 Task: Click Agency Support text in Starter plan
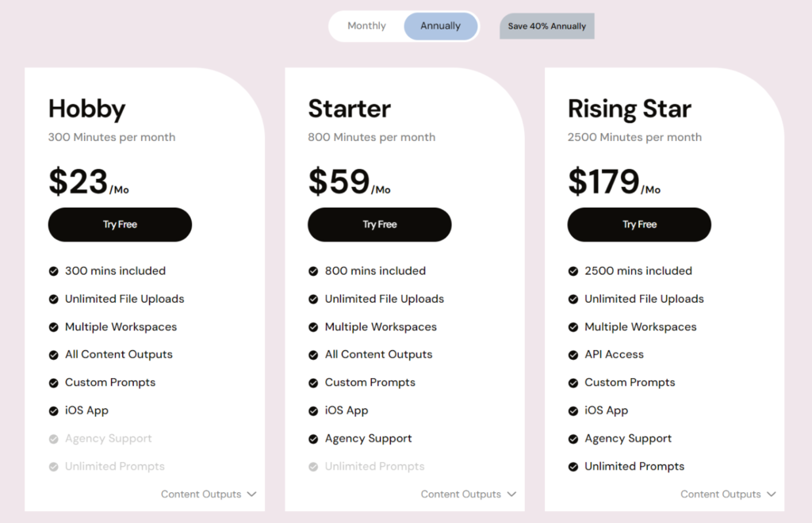(368, 439)
